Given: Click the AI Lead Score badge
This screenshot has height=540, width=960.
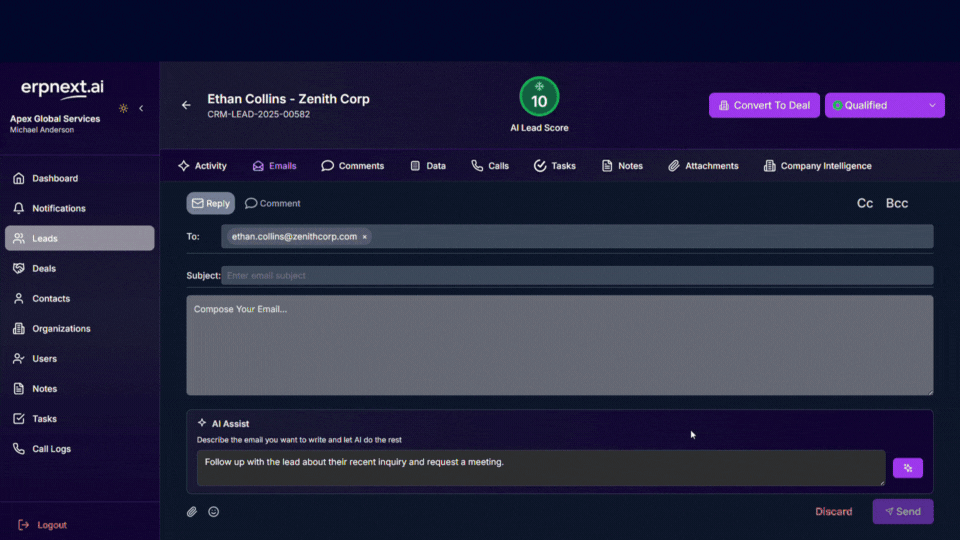Looking at the screenshot, I should pos(539,98).
